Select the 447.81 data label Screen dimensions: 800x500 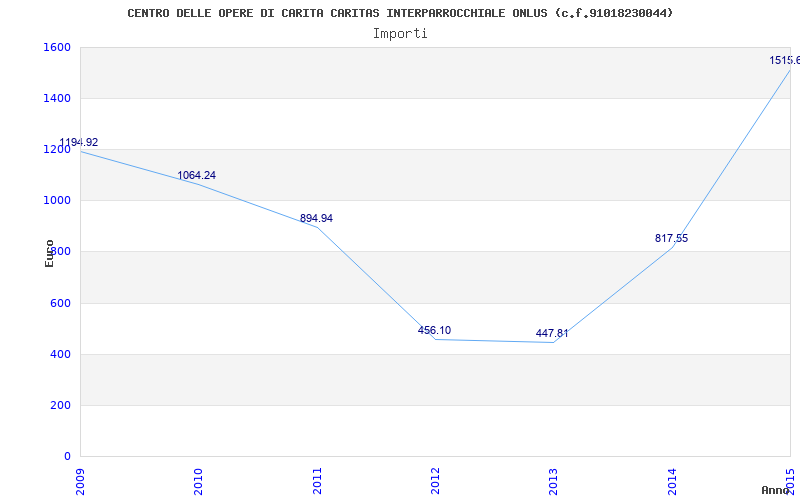[552, 334]
